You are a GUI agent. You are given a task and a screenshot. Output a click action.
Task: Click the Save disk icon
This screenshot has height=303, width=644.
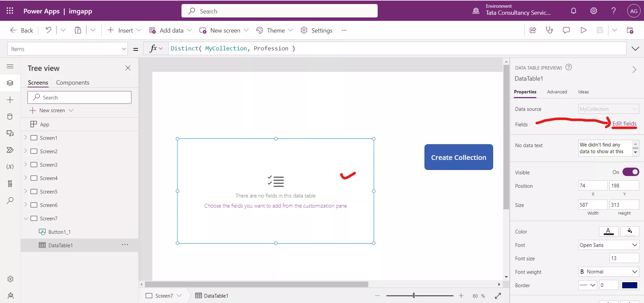[600, 30]
